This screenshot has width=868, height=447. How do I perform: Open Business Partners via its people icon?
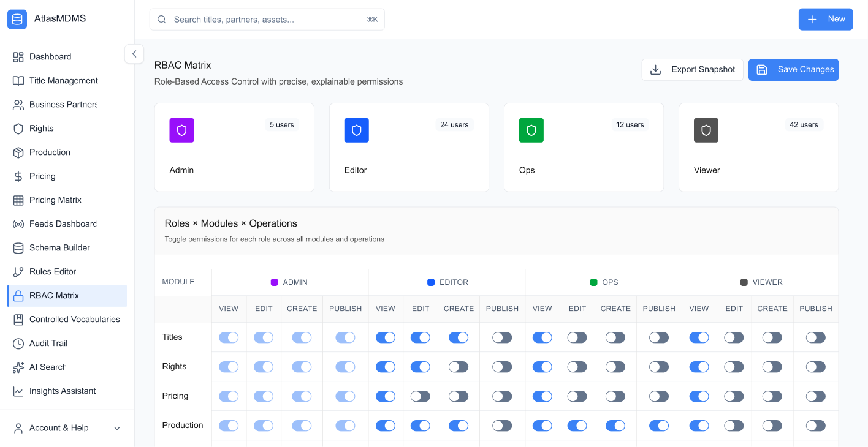pyautogui.click(x=19, y=104)
